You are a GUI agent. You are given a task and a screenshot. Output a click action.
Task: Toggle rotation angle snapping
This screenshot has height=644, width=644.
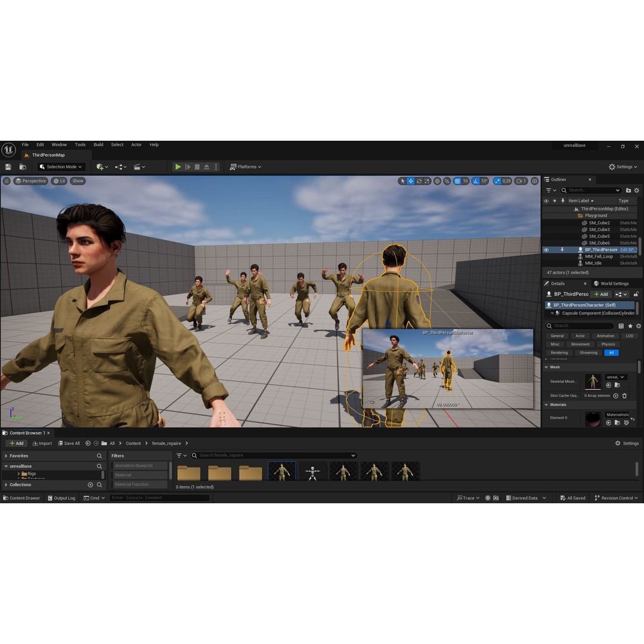pos(476,181)
